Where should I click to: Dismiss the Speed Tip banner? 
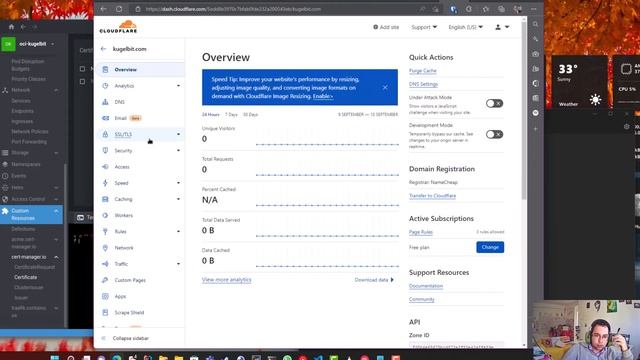385,87
